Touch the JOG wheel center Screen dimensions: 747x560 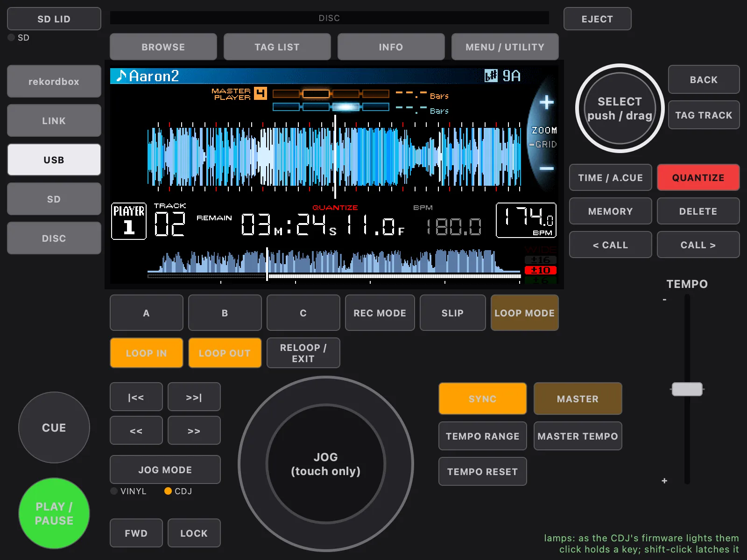(x=326, y=464)
